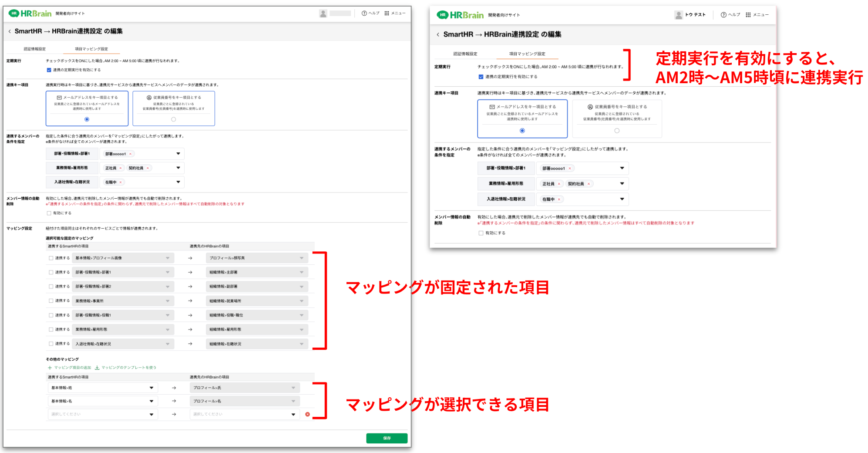
Task: Click the back chevron in the right screenshot header
Action: (x=437, y=34)
